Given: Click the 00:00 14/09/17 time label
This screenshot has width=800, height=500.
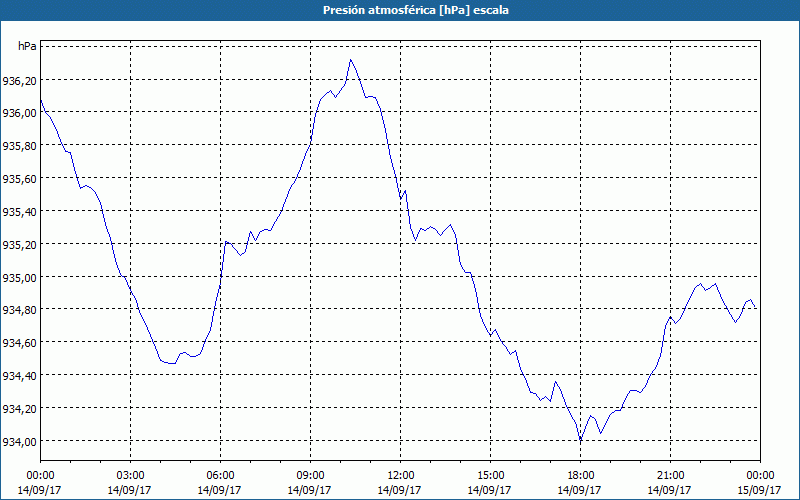Looking at the screenshot, I should [40, 483].
